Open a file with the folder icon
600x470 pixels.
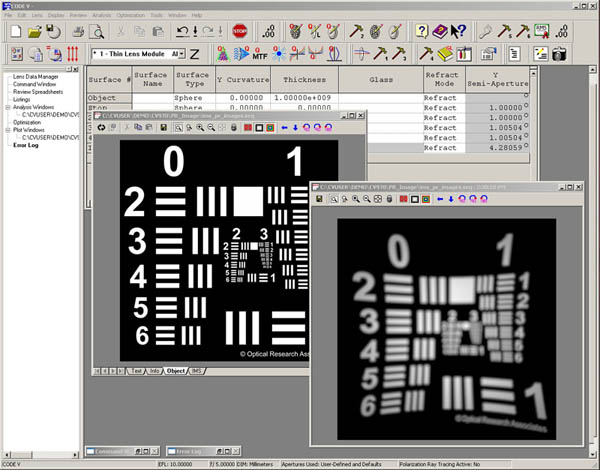tap(35, 31)
